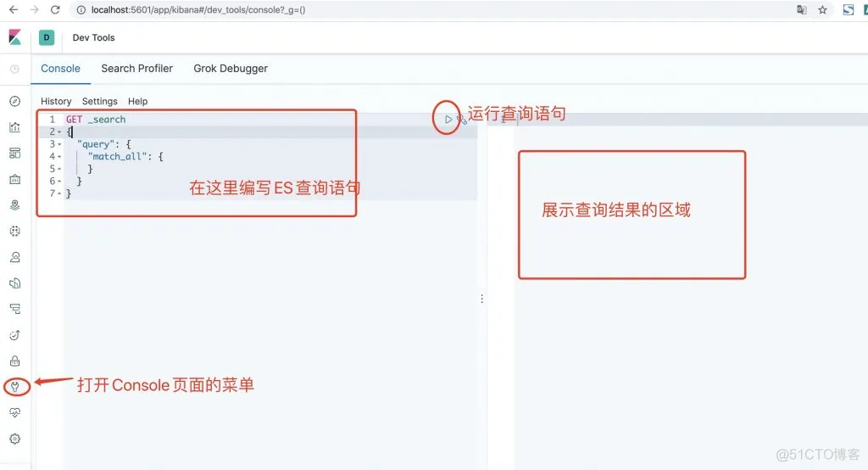Open the Help menu
The image size is (868, 470).
click(x=138, y=102)
